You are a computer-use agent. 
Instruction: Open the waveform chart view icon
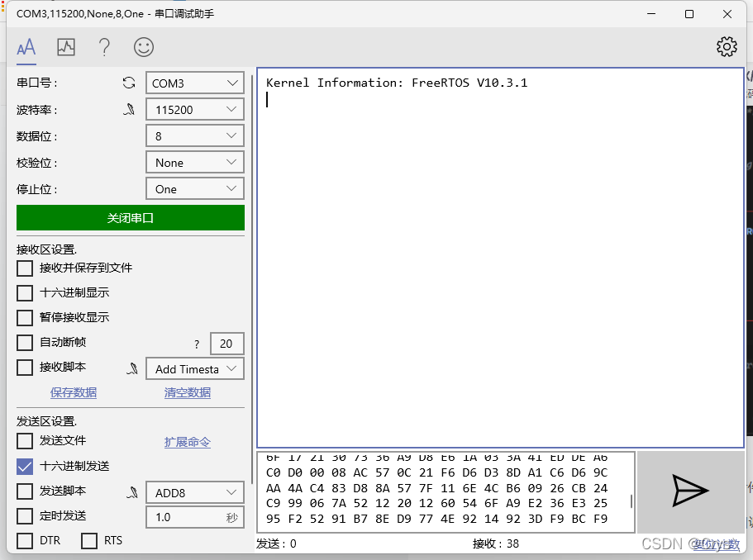(x=66, y=47)
